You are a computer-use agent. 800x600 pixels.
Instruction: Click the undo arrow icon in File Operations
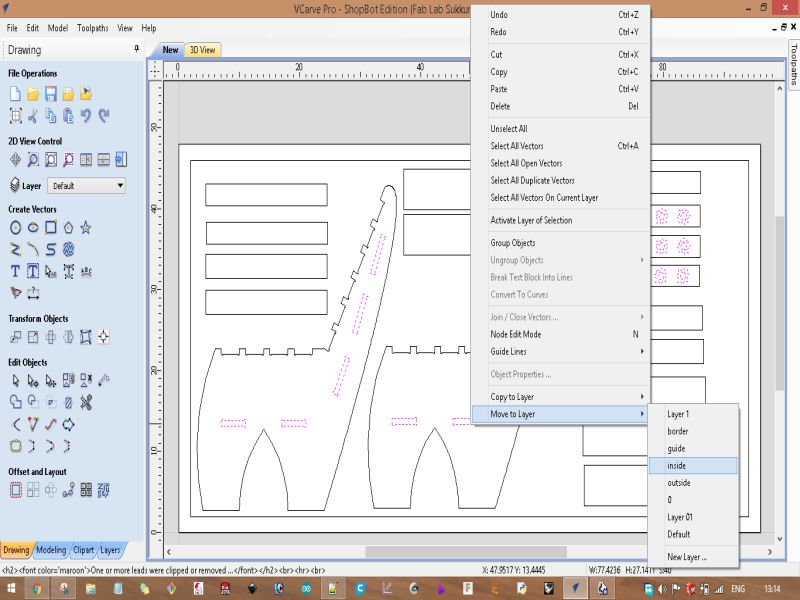(x=86, y=116)
